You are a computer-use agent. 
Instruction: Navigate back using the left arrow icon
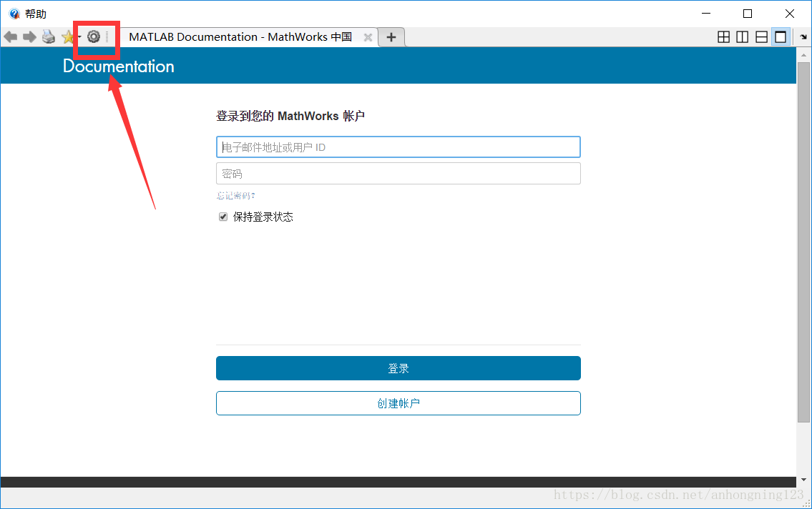[11, 36]
